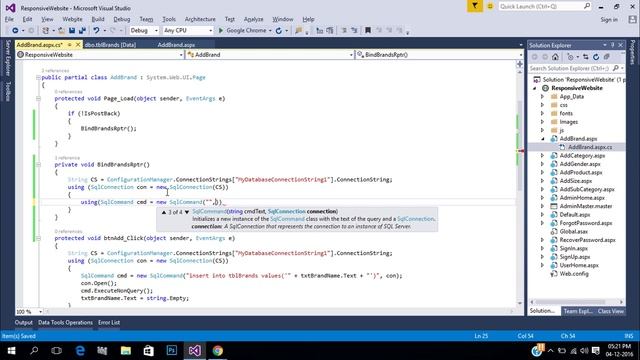640x360 pixels.
Task: Collapse the AddBrand.aspx node
Action: click(542, 139)
